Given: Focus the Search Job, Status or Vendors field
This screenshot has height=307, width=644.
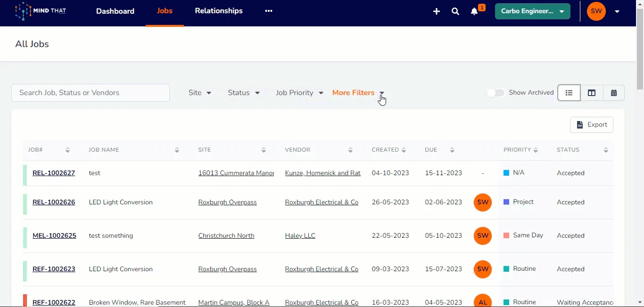Looking at the screenshot, I should (91, 93).
